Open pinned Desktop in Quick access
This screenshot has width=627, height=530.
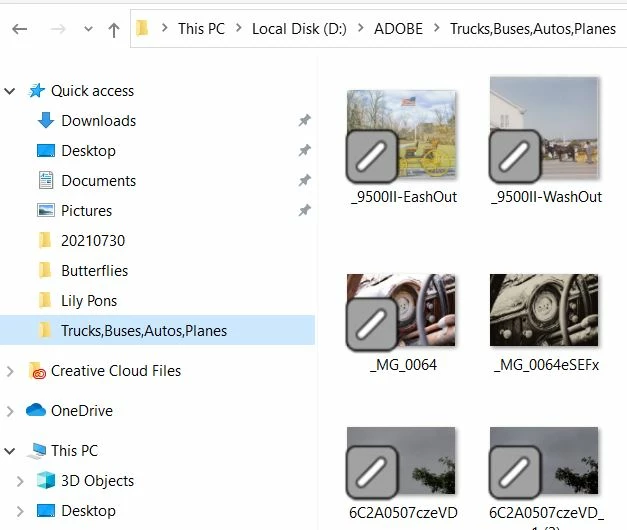click(88, 151)
